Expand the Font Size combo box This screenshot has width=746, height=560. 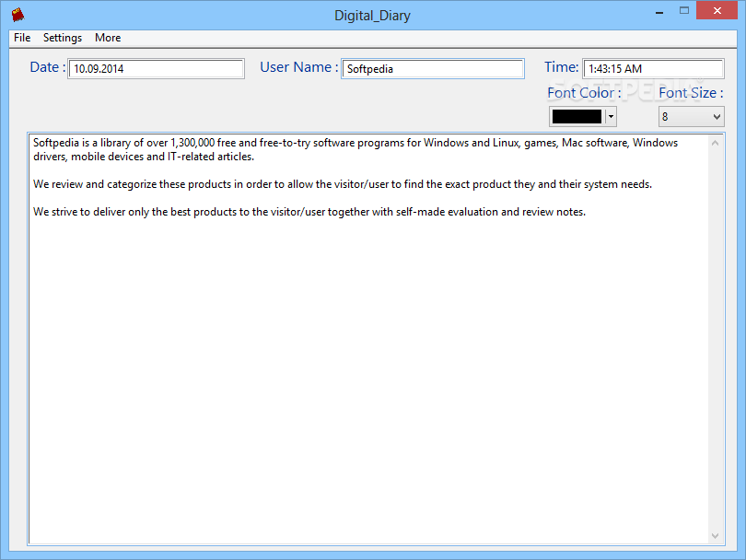point(692,117)
